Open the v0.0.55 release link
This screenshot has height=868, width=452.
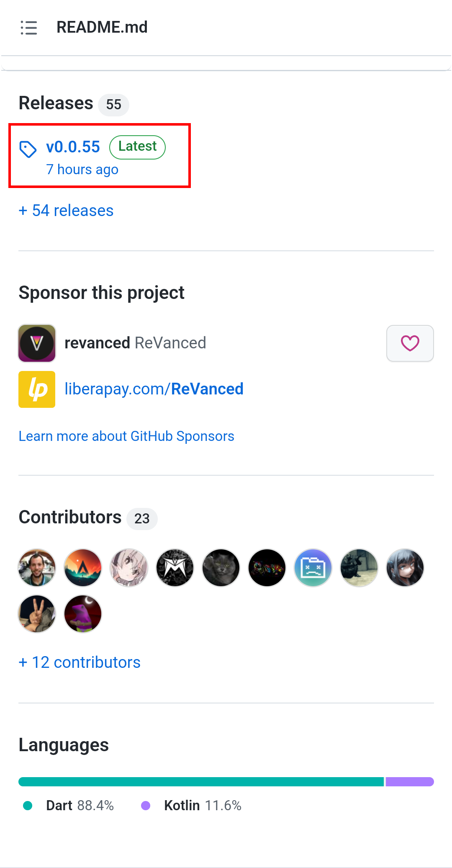73,147
